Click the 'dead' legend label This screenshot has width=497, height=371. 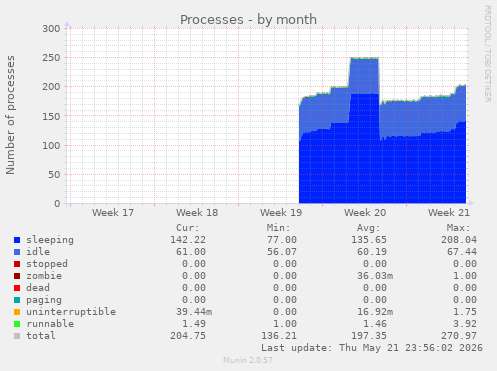click(x=38, y=288)
